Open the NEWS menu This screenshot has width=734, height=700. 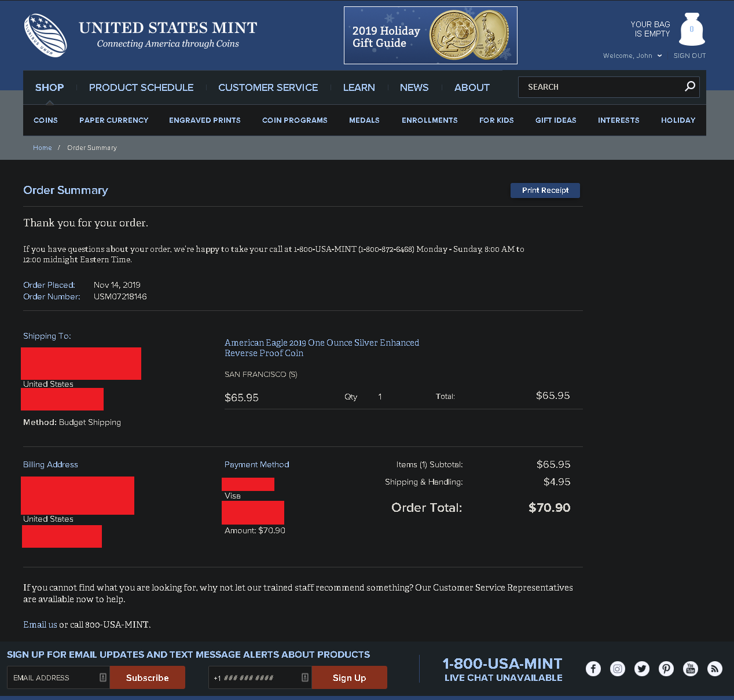tap(414, 87)
